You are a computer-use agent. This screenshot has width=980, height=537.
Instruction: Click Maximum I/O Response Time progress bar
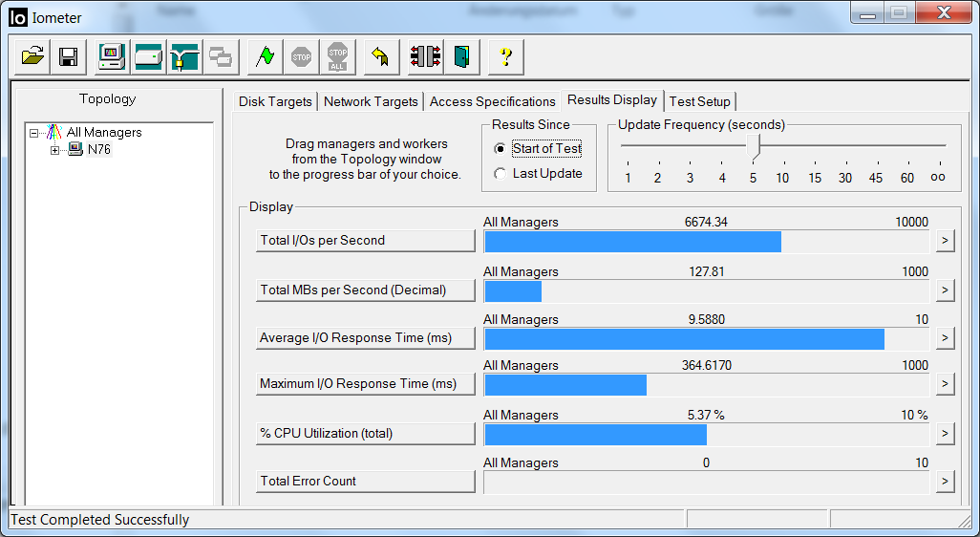707,384
